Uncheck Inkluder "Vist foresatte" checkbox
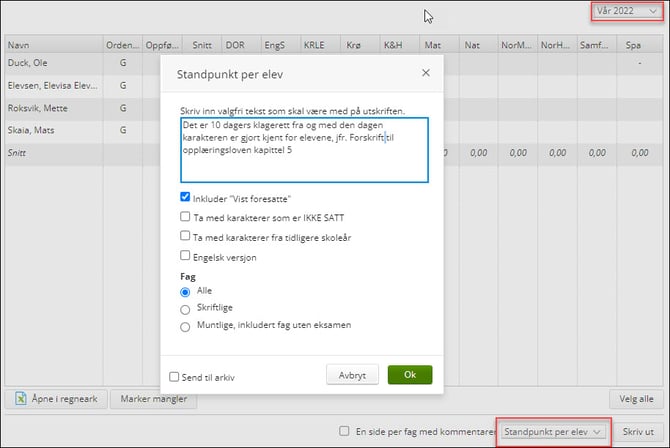 [185, 197]
